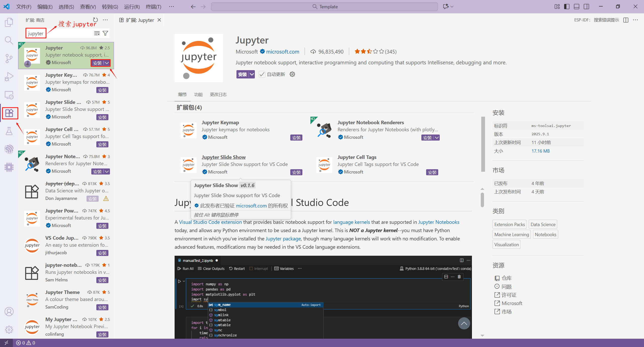Install the Jupyter Cell Tags pack extension
The height and width of the screenshot is (347, 644).
[432, 172]
